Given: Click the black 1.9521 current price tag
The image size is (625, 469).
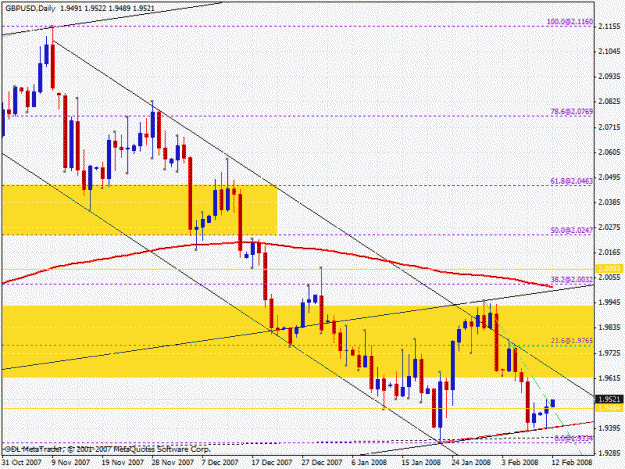Looking at the screenshot, I should pyautogui.click(x=609, y=399).
